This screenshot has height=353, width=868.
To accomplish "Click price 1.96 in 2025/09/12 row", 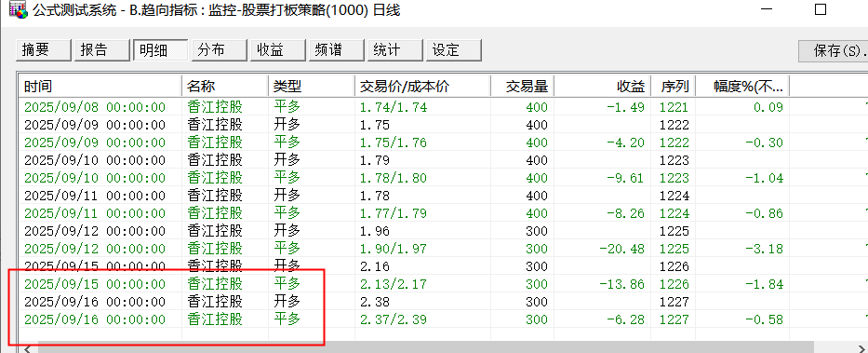I will (375, 232).
